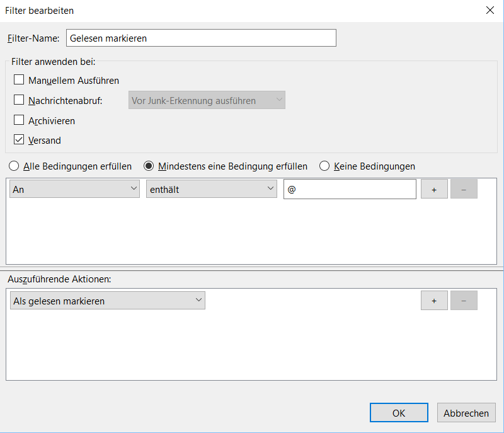
Task: Choose Mindestens eine Bedingung erfüllen option
Action: tap(149, 166)
